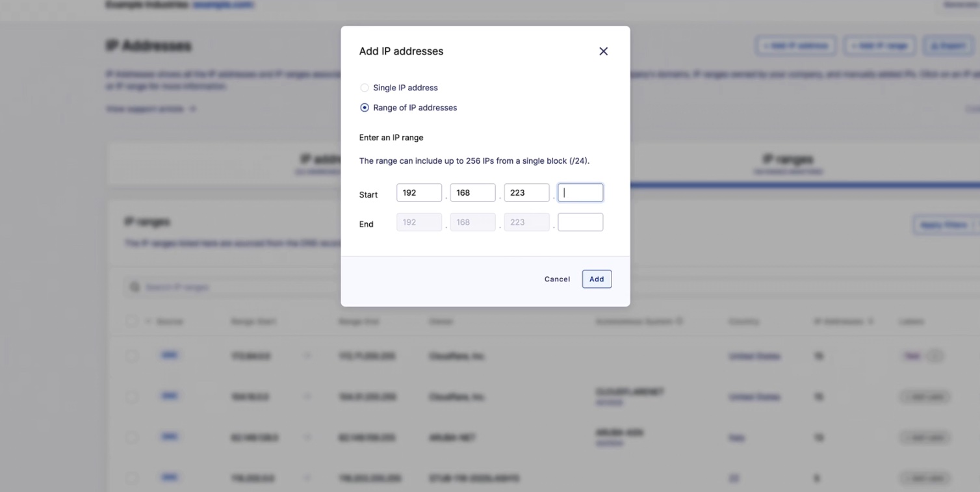Click the Add IP address header button
Viewport: 980px width, 492px height.
pyautogui.click(x=796, y=45)
